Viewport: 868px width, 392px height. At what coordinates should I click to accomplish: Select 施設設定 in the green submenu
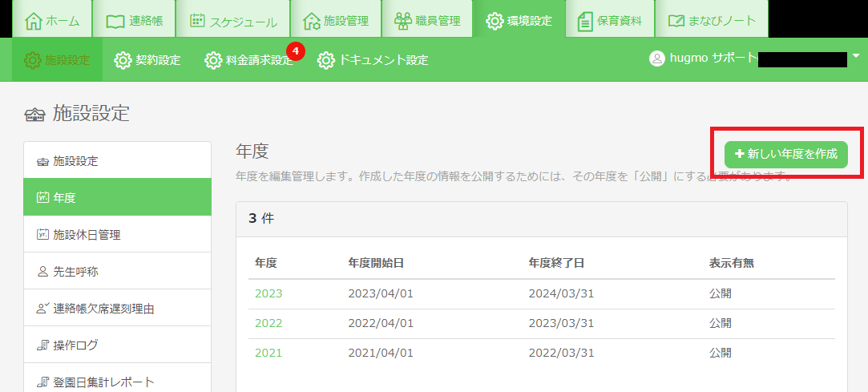click(57, 60)
